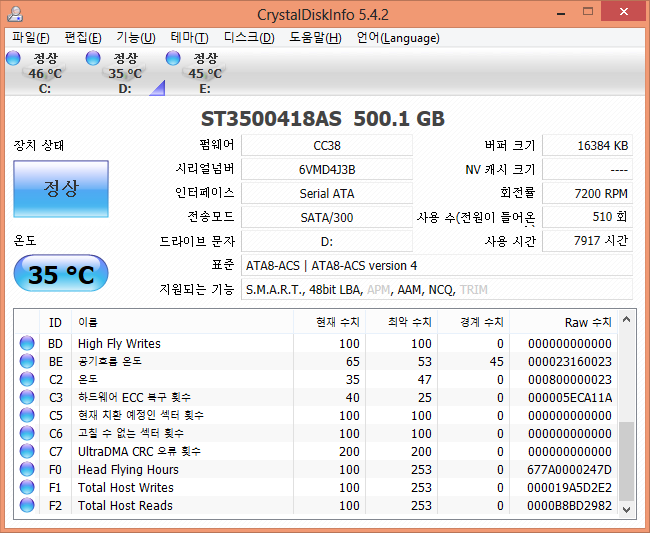Click the 35 °C temperature button
The height and width of the screenshot is (533, 650).
tap(61, 274)
